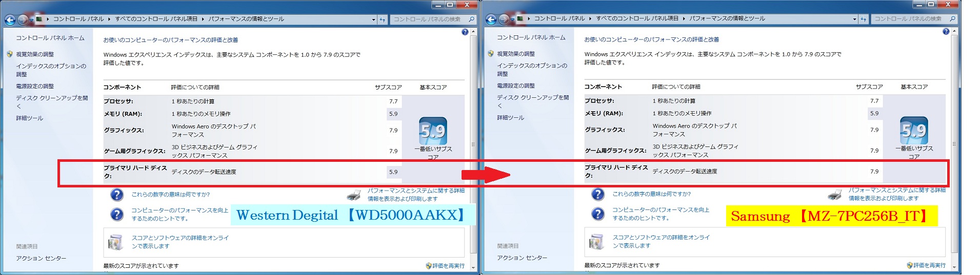The height and width of the screenshot is (275, 980).
Task: Click software box icon in right window
Action: [x=597, y=242]
